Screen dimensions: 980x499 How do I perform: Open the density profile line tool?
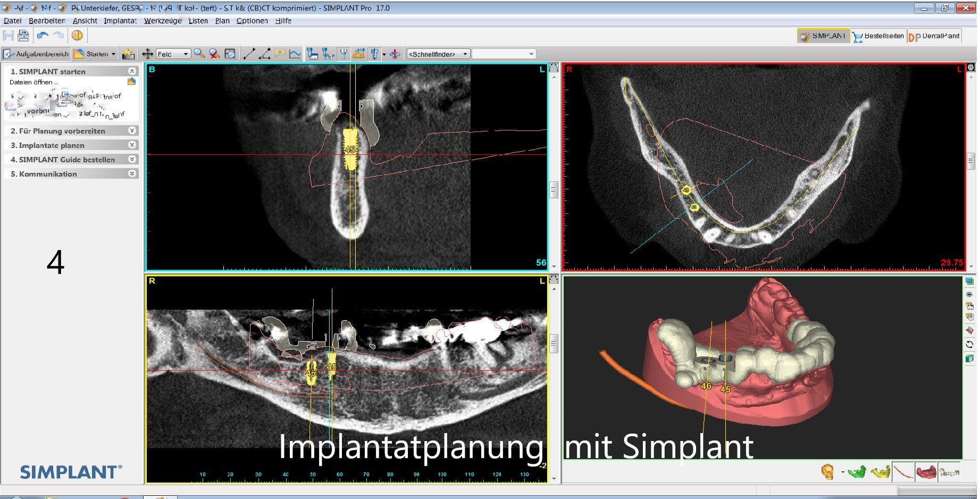pos(295,54)
